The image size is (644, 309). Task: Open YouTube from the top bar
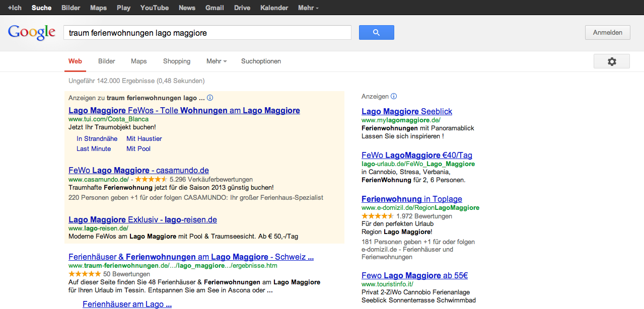155,8
